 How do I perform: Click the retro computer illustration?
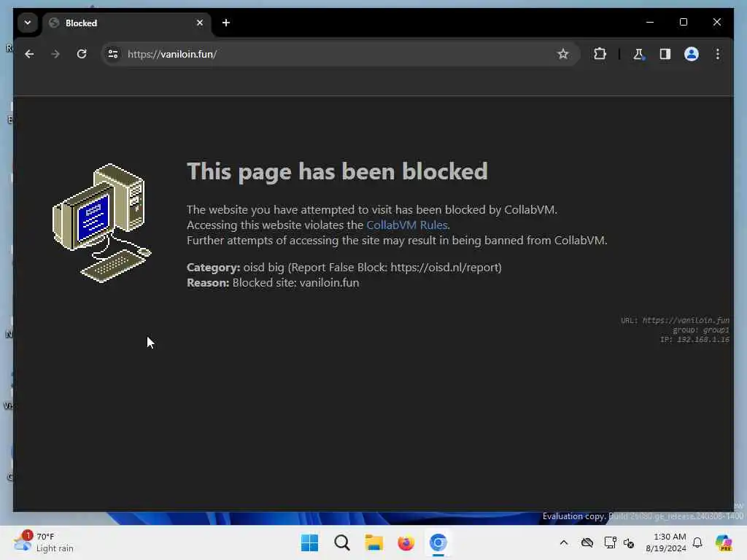[x=101, y=223]
